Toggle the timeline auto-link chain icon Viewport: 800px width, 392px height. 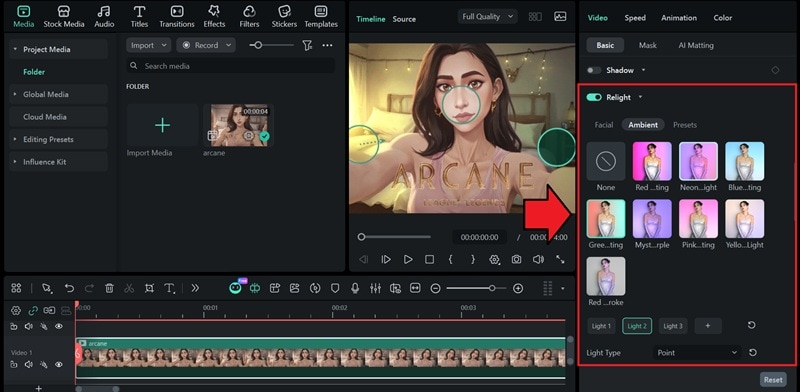point(33,310)
